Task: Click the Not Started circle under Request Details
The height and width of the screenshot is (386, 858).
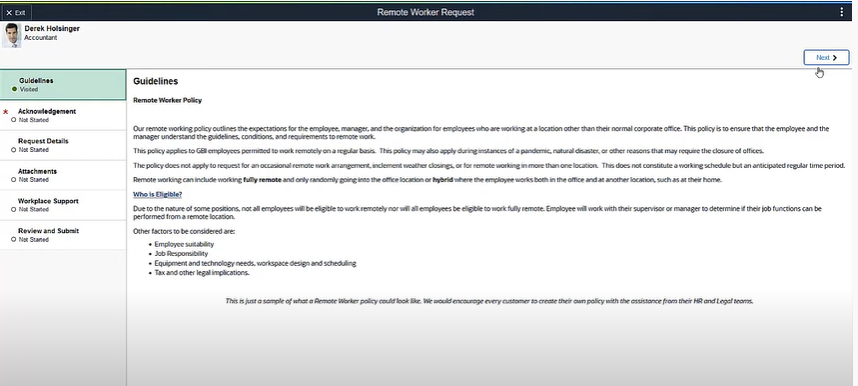Action: coord(14,149)
